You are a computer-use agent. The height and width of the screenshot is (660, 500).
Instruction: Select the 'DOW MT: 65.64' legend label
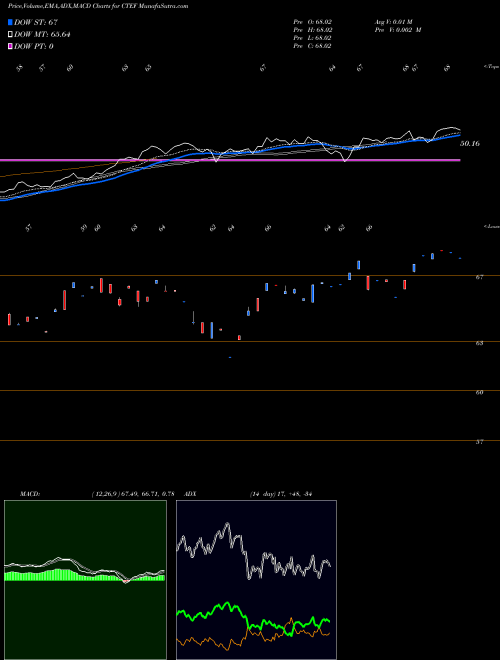tap(42, 35)
